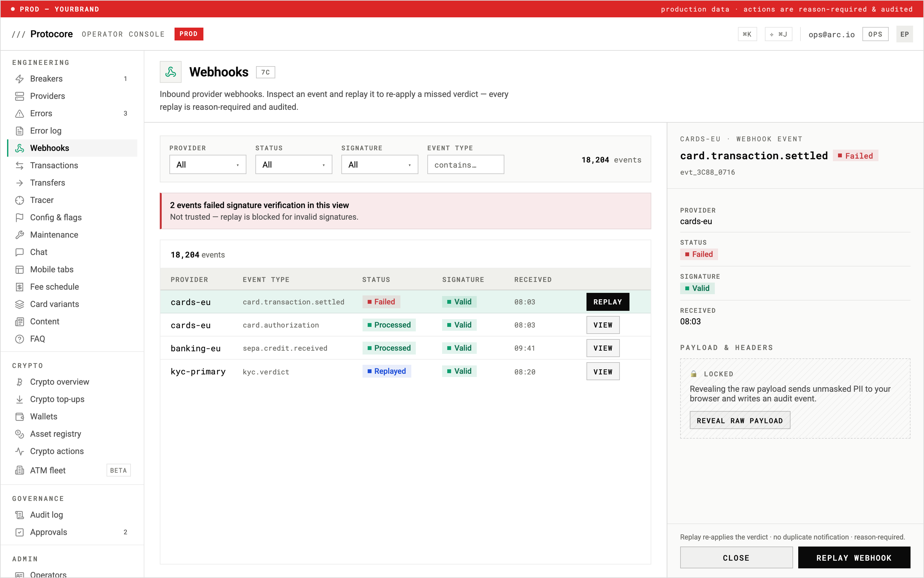
Task: Click the Tracer crosshair icon
Action: [x=20, y=200]
